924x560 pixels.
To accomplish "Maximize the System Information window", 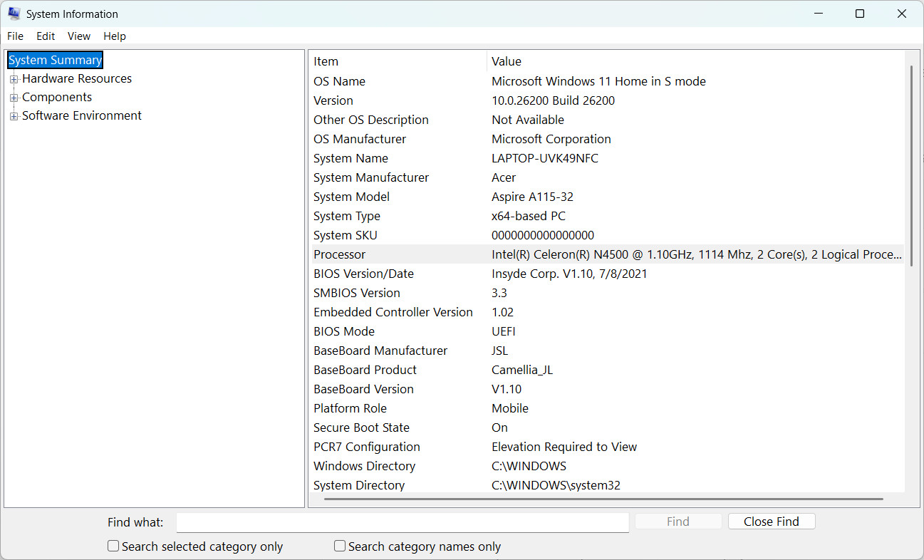I will pos(860,14).
